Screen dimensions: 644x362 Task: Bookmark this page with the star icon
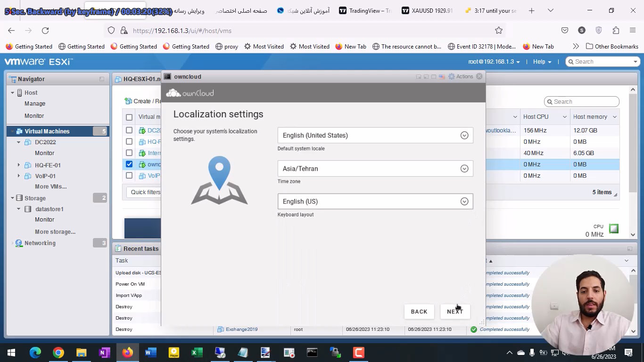(499, 30)
